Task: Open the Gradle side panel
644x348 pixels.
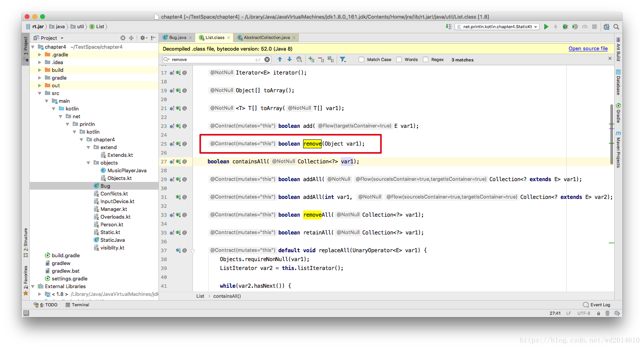Action: pos(618,113)
